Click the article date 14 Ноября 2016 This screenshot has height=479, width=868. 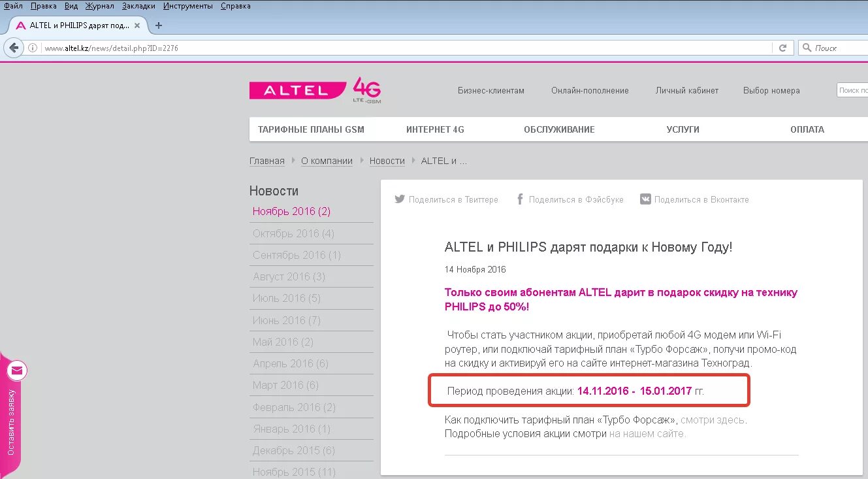click(x=475, y=269)
